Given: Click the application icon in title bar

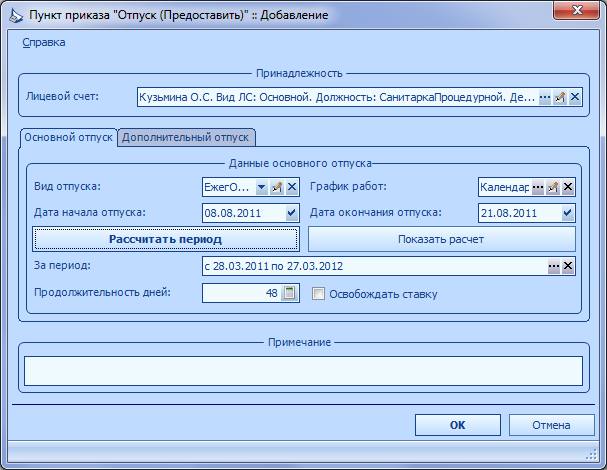Looking at the screenshot, I should pyautogui.click(x=16, y=15).
